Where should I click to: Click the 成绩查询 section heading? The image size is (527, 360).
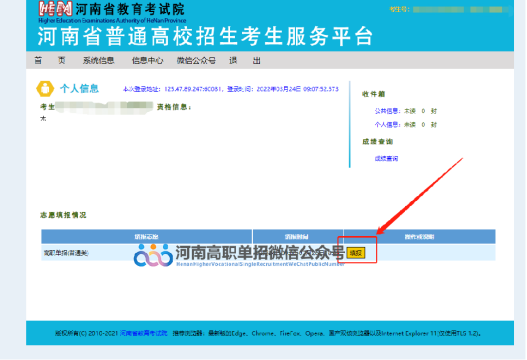(x=377, y=142)
